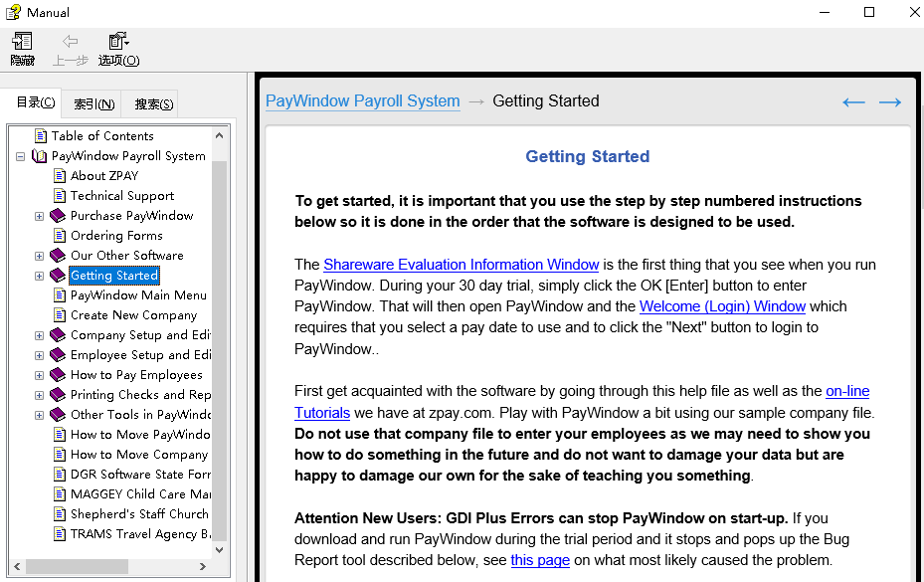Open the on-line Tutorials link
This screenshot has height=582, width=924.
(847, 391)
